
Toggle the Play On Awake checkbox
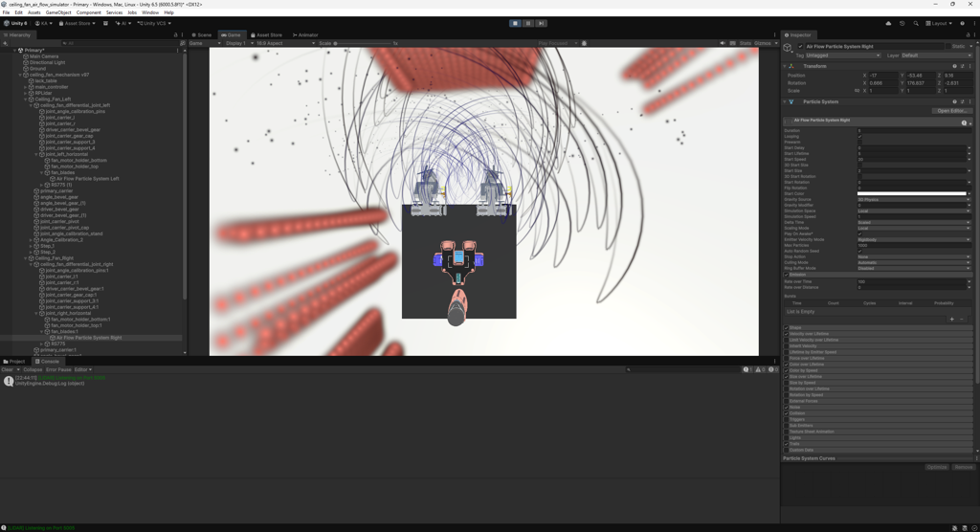[860, 233]
